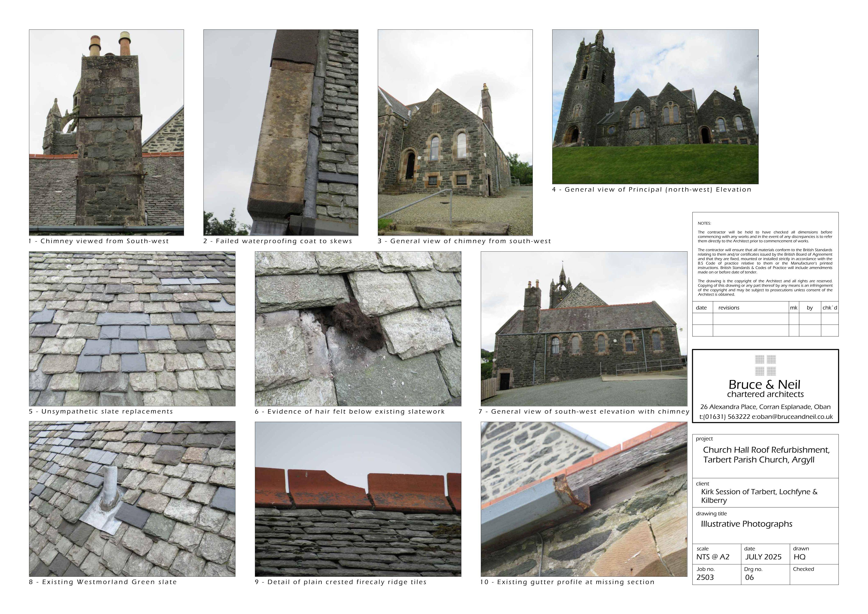Image resolution: width=868 pixels, height=614 pixels.
Task: Click scale value 'NTS @ A2'
Action: (x=713, y=557)
